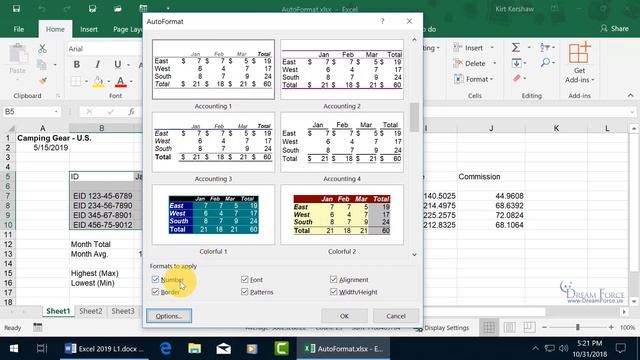
Task: Cancel the AutoFormat dialog
Action: click(396, 316)
